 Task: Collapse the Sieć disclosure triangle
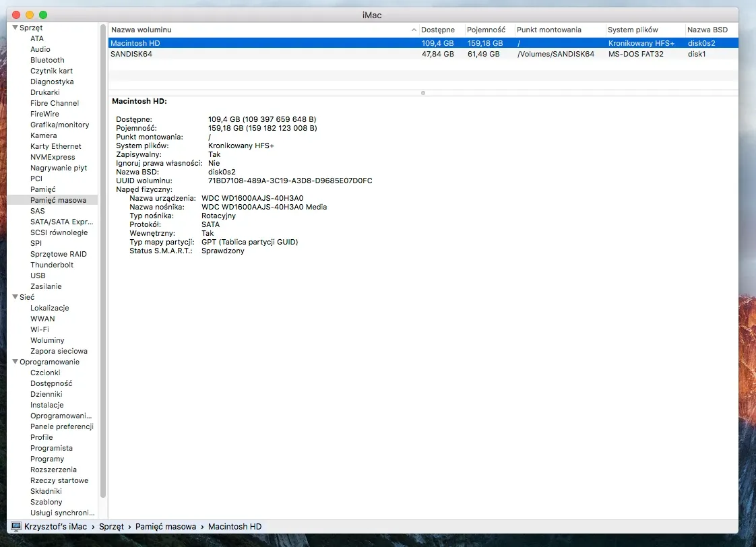click(15, 297)
